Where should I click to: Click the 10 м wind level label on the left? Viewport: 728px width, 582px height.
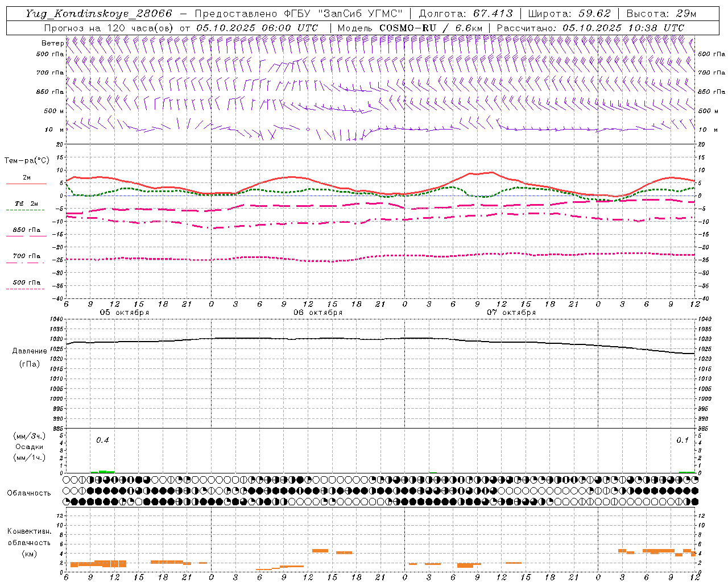(55, 130)
